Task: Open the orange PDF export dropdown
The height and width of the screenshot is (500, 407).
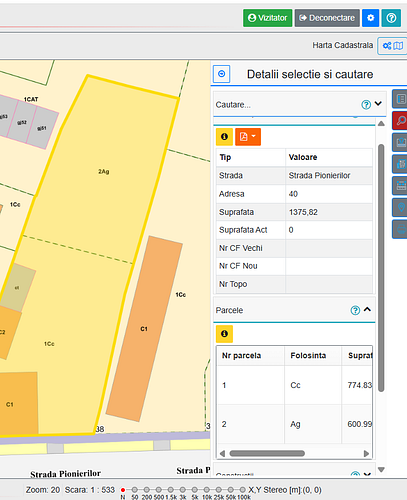Action: click(248, 137)
